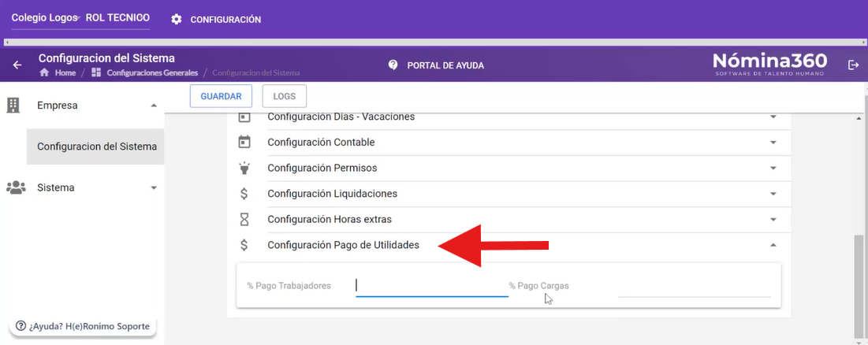868x345 pixels.
Task: Click the hourglass icon for Horas extras
Action: tap(244, 220)
